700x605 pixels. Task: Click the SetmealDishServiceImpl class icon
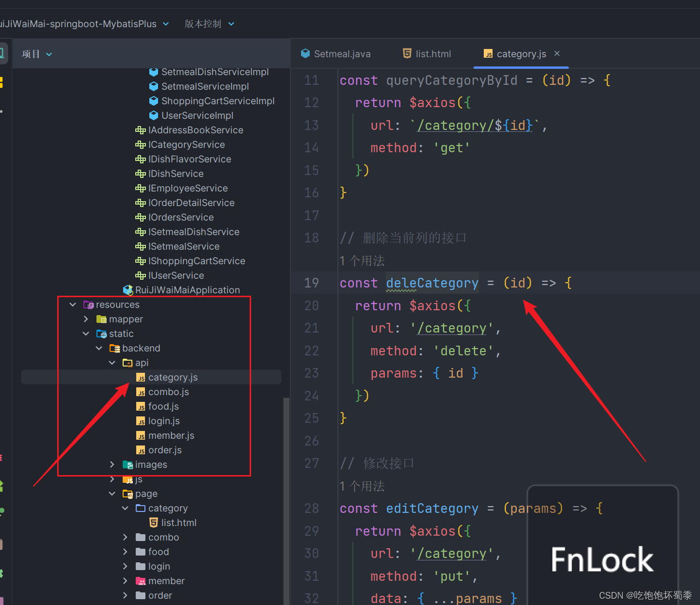pos(154,72)
